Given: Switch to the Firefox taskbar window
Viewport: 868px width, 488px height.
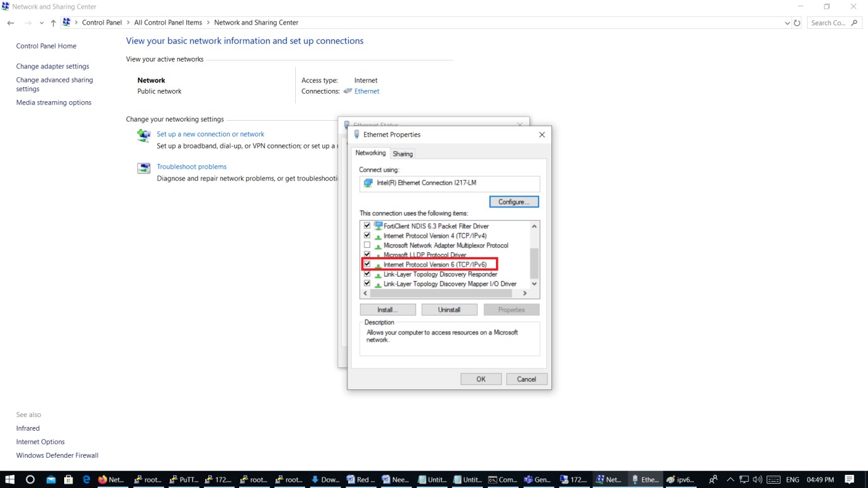Looking at the screenshot, I should point(112,479).
